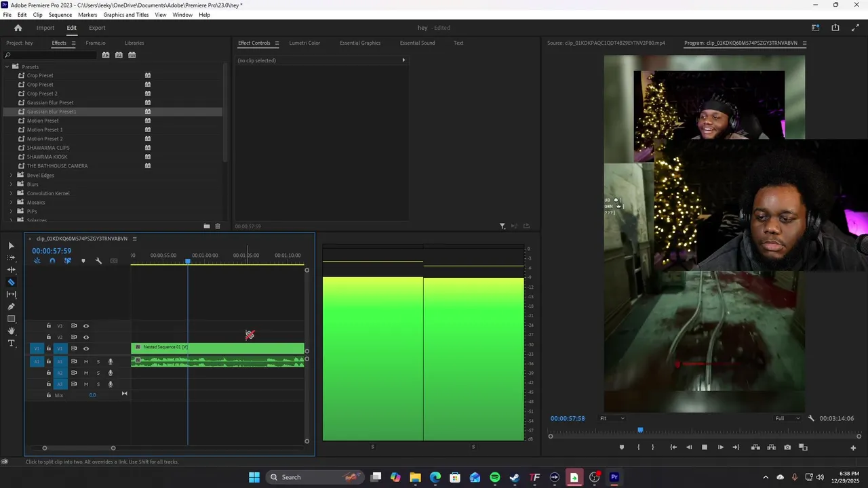The image size is (868, 488).
Task: Open the Markers menu
Action: [x=87, y=15]
